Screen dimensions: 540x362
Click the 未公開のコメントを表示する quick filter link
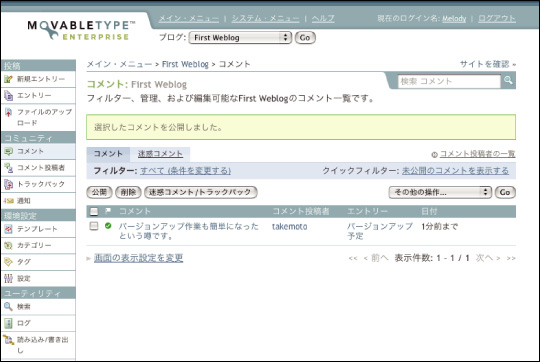[x=455, y=170]
